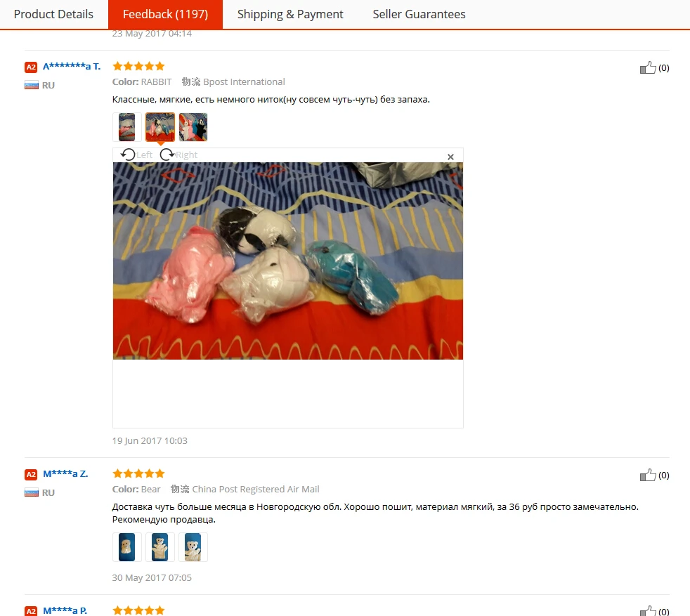Viewport: 690px width, 616px height.
Task: Click the A2 badge next to M****a Z.
Action: (x=31, y=474)
